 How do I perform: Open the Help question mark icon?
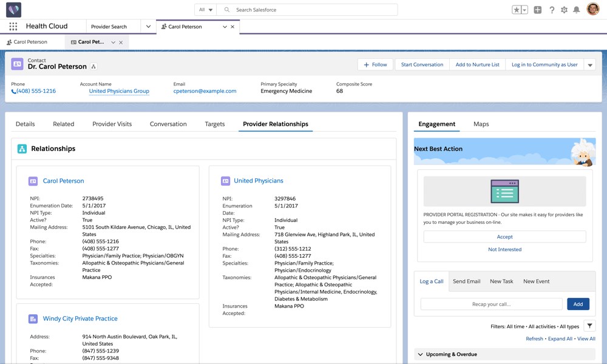pyautogui.click(x=552, y=10)
